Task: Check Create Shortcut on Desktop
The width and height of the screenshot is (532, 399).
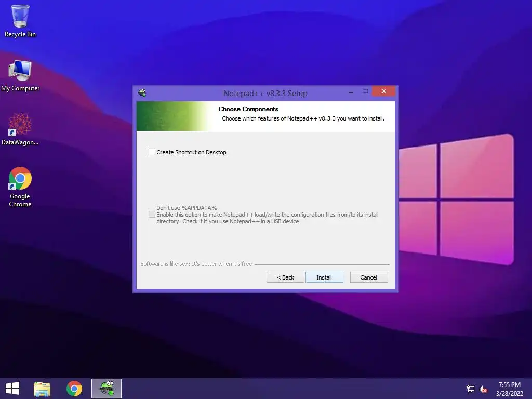Action: point(152,152)
